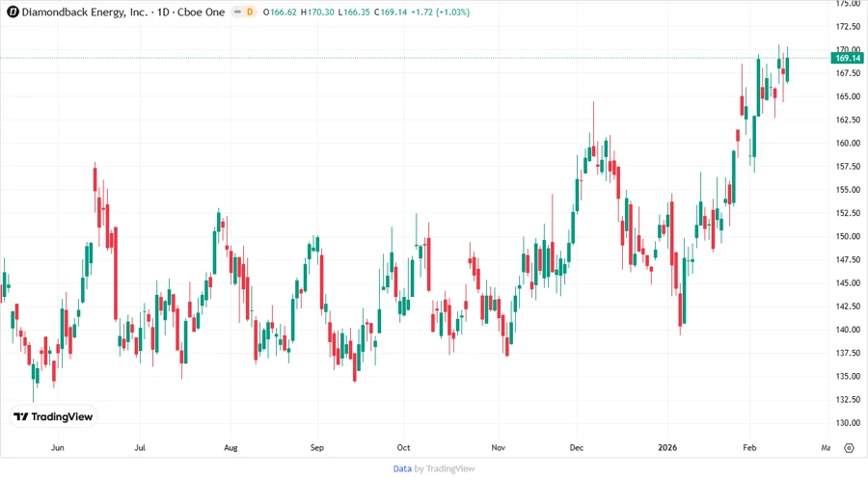Viewport: 868px width, 480px height.
Task: Click the Nov label on time axis
Action: pyautogui.click(x=499, y=447)
